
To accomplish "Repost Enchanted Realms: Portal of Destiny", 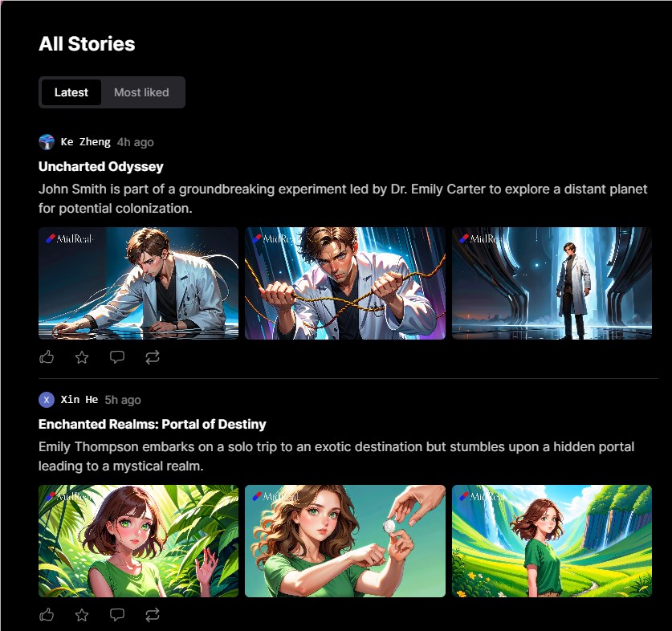I will pos(153,615).
